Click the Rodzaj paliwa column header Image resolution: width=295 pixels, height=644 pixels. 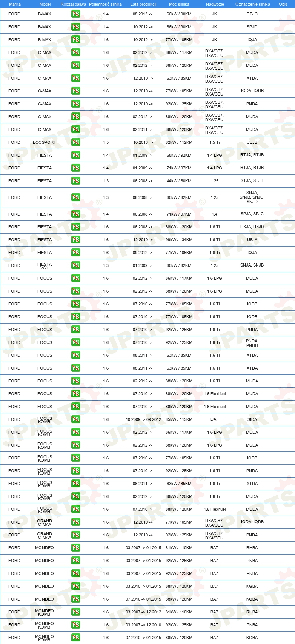click(73, 4)
